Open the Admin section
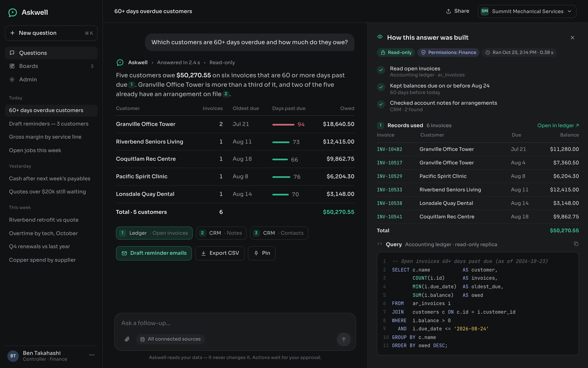Image resolution: width=588 pixels, height=368 pixels. (x=51, y=80)
